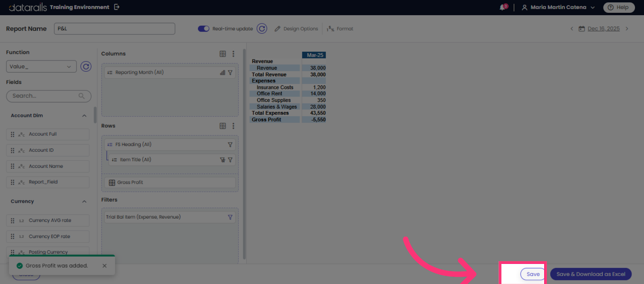Open the Rows three-dot menu

[233, 126]
